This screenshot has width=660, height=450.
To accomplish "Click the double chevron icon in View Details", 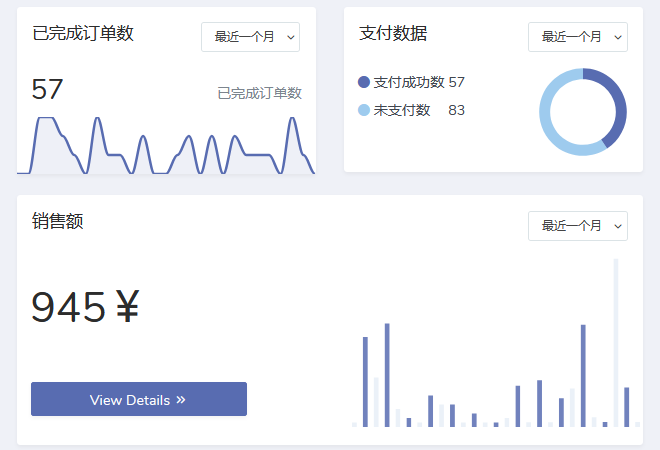I will click(181, 399).
